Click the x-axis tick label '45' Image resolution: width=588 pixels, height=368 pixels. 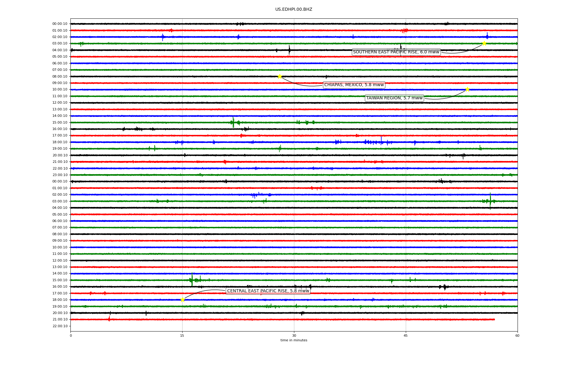[x=406, y=335]
